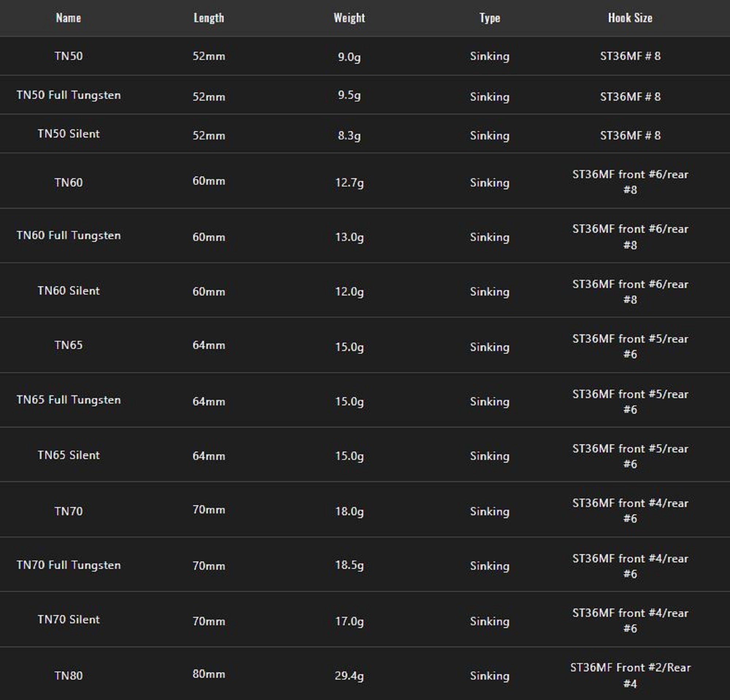Click the 18.5g weight value
Viewport: 730px width, 700px height.
click(349, 565)
